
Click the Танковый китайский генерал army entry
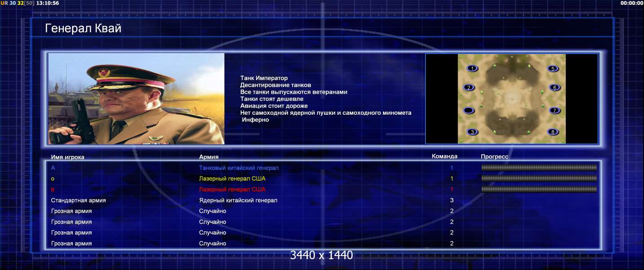coord(239,168)
